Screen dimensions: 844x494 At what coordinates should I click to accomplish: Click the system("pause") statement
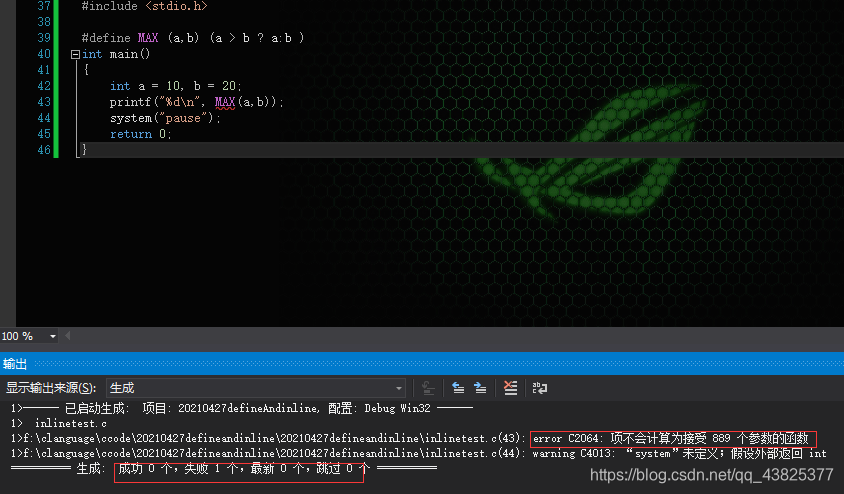pos(165,118)
